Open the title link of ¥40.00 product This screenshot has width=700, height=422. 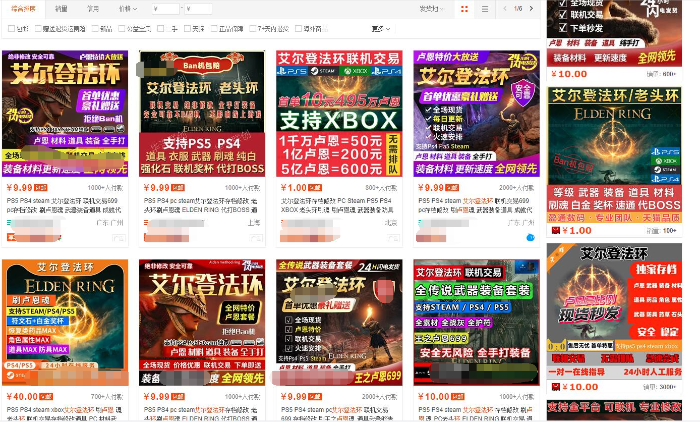pos(64,414)
